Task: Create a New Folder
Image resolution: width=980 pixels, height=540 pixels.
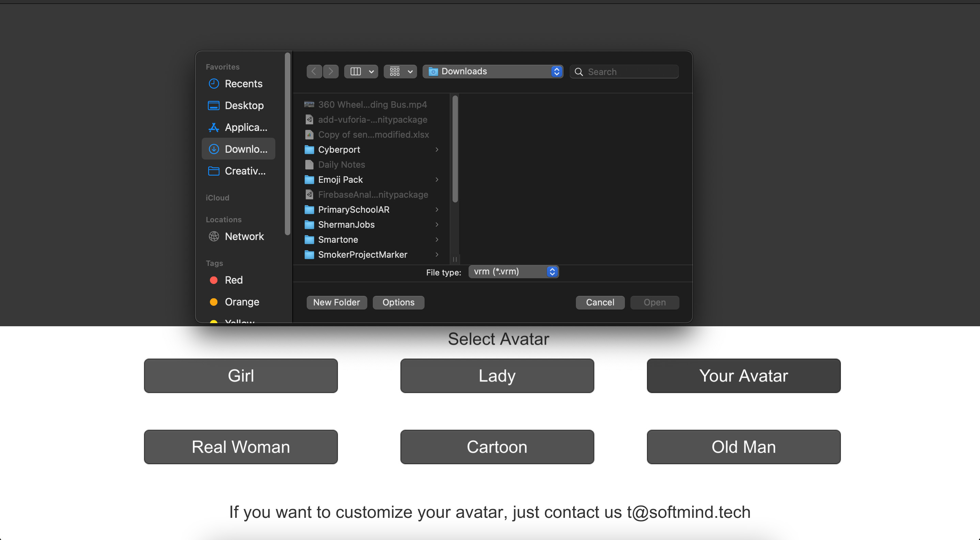Action: (x=336, y=302)
